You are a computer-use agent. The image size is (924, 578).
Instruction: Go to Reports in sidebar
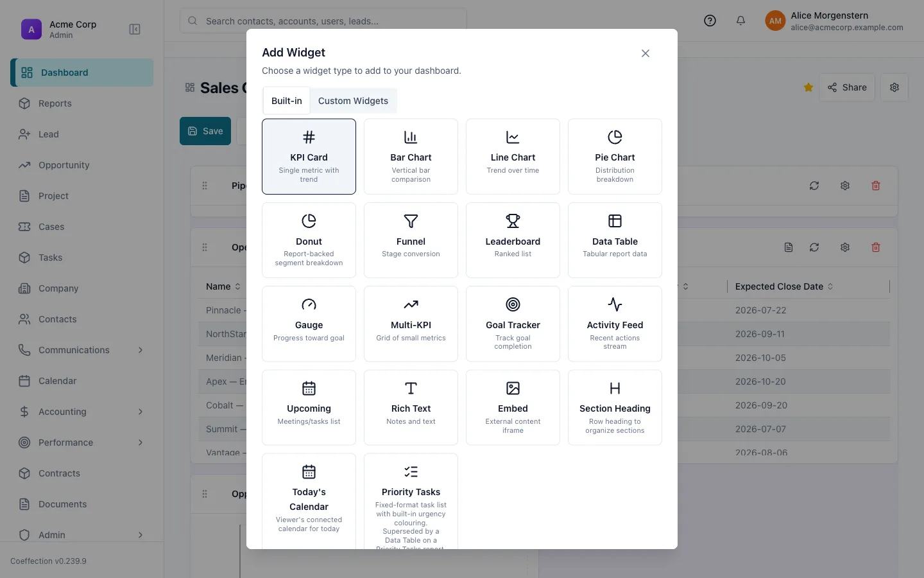[82, 103]
